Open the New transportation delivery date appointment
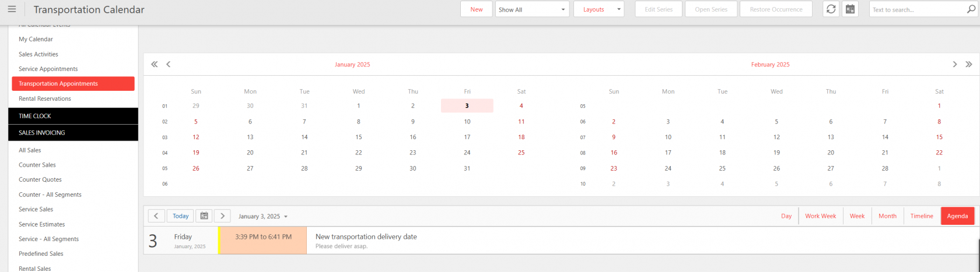 pyautogui.click(x=366, y=236)
